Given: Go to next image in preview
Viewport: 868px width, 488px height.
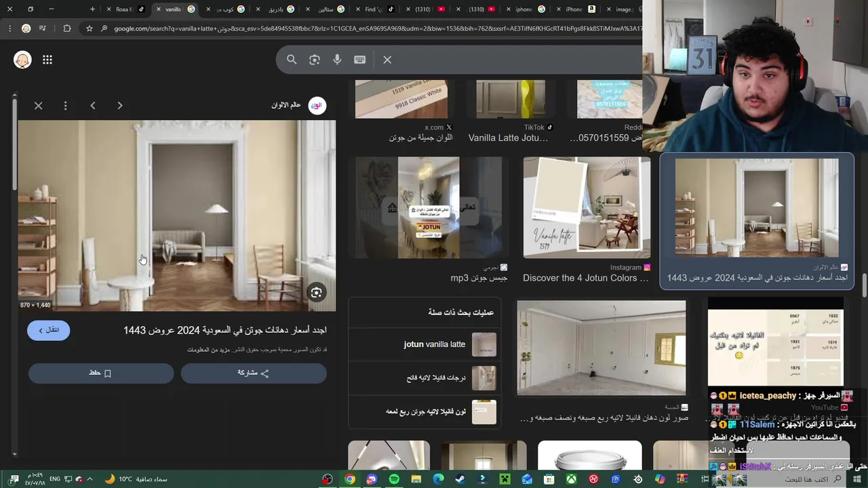Looking at the screenshot, I should (120, 106).
